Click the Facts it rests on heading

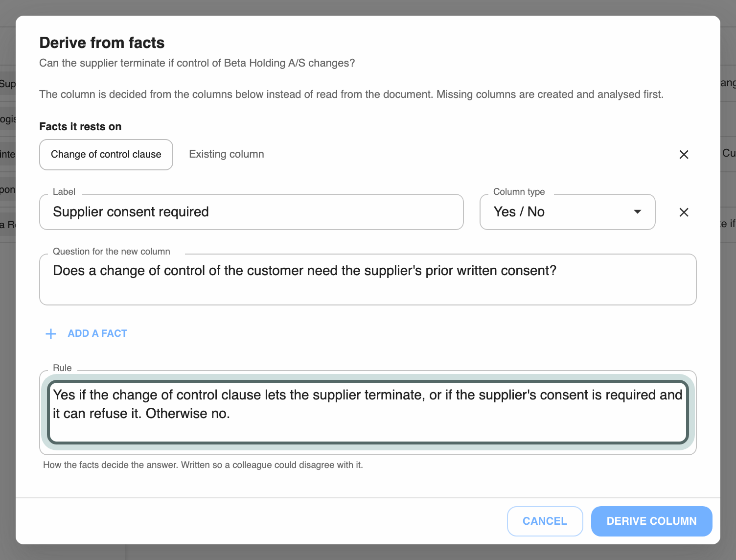coord(80,127)
